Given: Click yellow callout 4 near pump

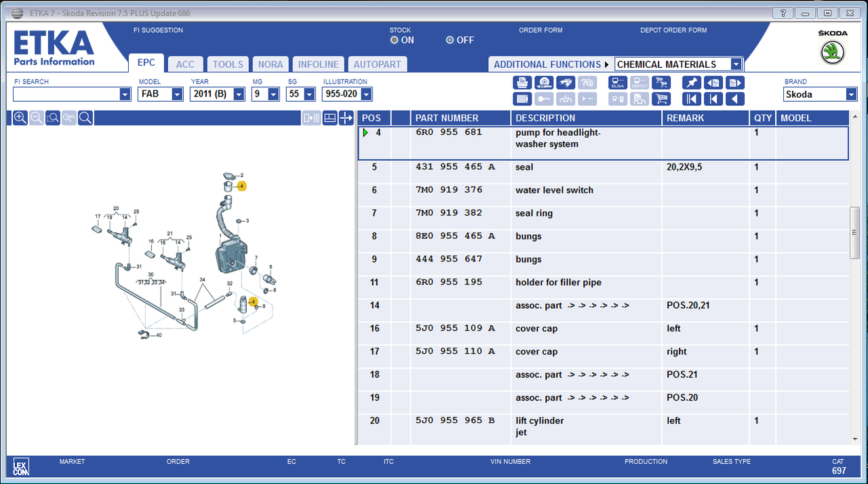Looking at the screenshot, I should (253, 301).
